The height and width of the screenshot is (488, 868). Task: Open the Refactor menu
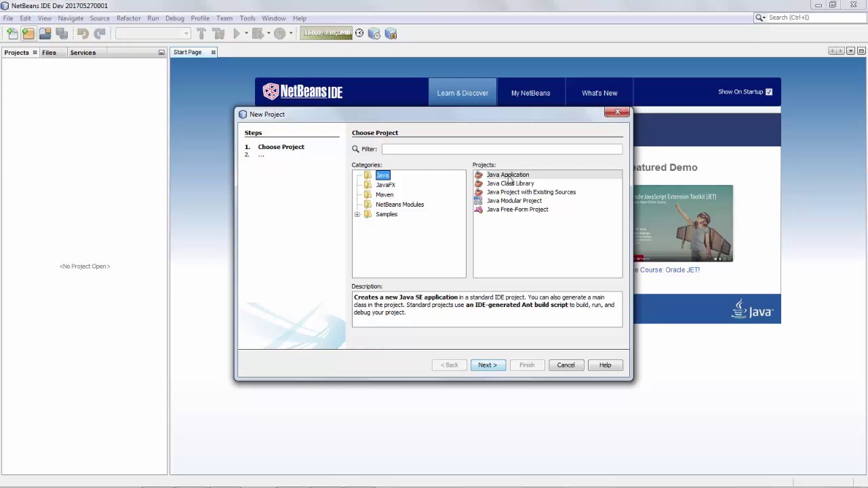click(x=128, y=18)
